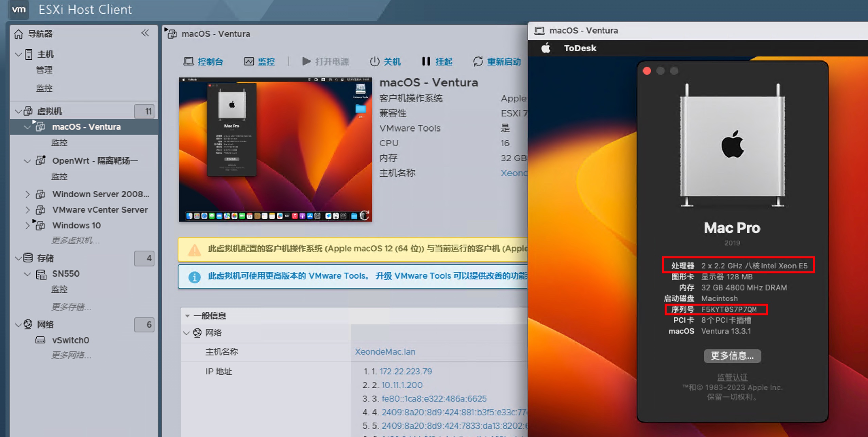The height and width of the screenshot is (437, 868).
Task: Open the 172.22.223.79 IP address link
Action: coord(405,371)
